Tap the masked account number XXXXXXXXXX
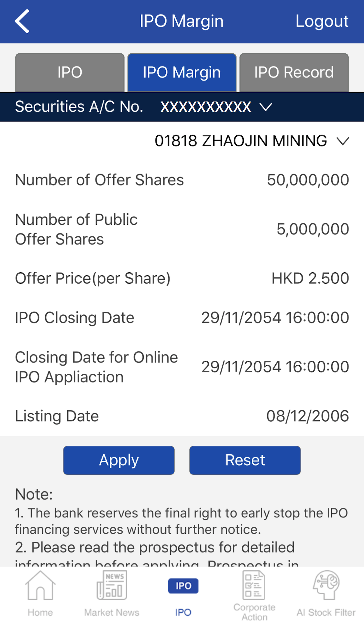 [x=206, y=107]
